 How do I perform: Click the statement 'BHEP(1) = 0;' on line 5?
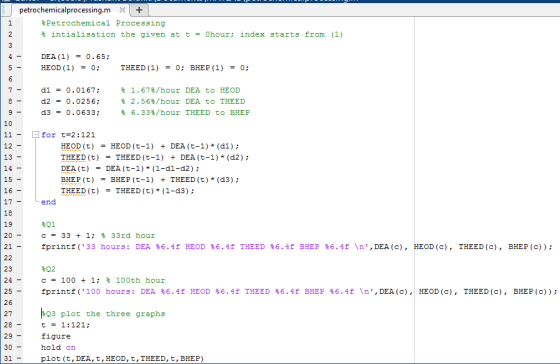coord(219,68)
